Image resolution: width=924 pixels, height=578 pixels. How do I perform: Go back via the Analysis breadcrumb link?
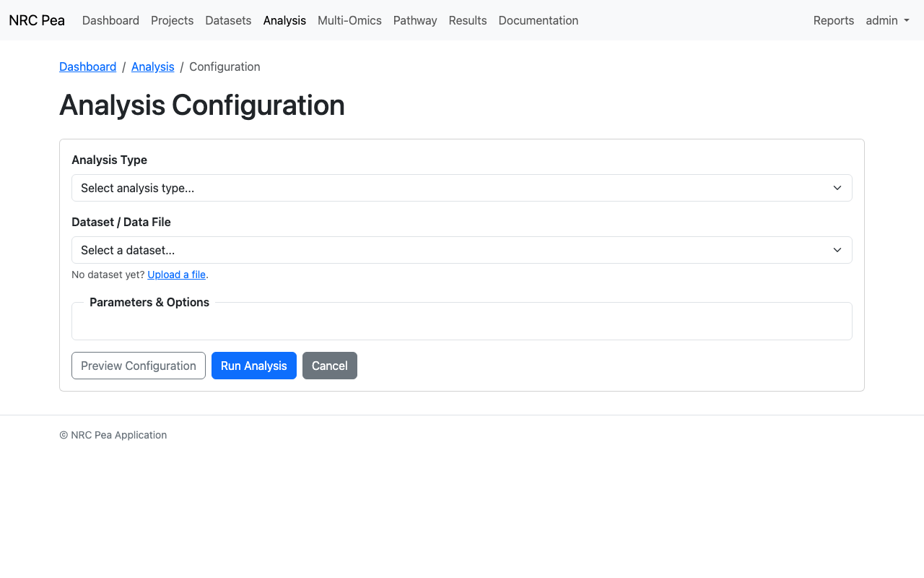pyautogui.click(x=152, y=66)
